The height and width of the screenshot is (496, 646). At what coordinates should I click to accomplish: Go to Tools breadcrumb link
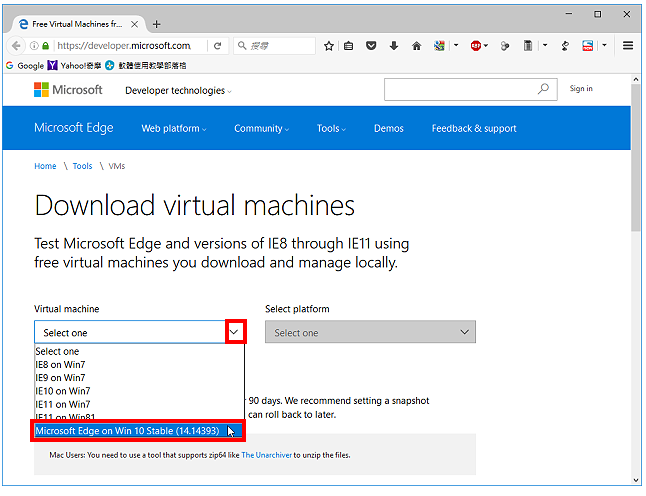click(82, 166)
